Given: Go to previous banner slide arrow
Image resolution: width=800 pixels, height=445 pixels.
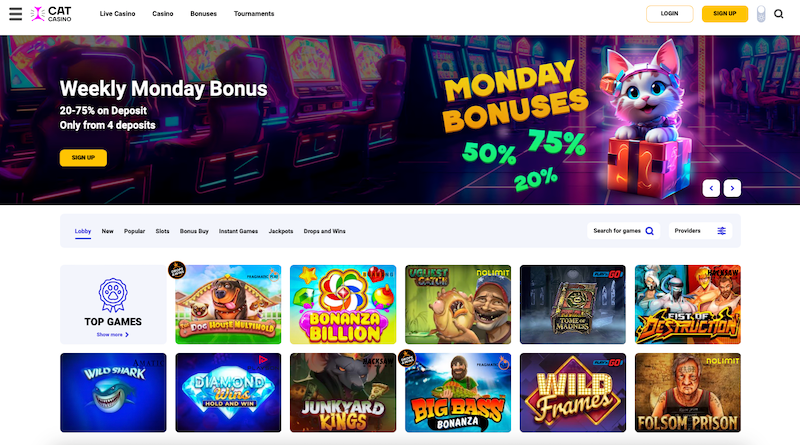Looking at the screenshot, I should [711, 188].
